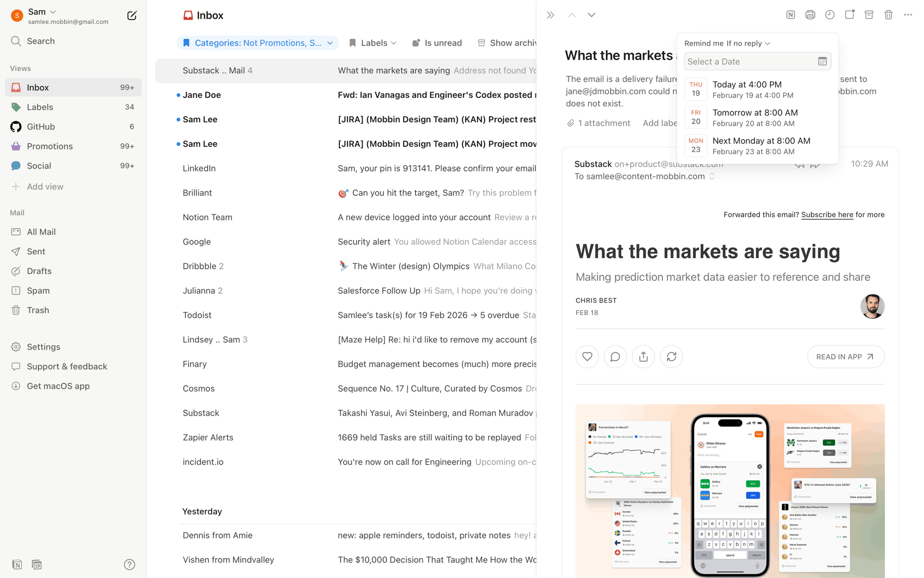924x578 pixels.
Task: Click the remind me clock icon
Action: (x=830, y=15)
